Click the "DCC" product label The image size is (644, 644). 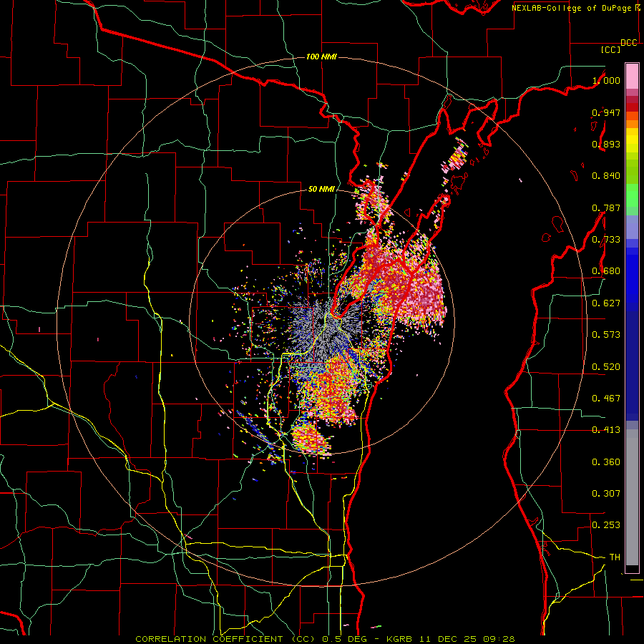click(629, 43)
